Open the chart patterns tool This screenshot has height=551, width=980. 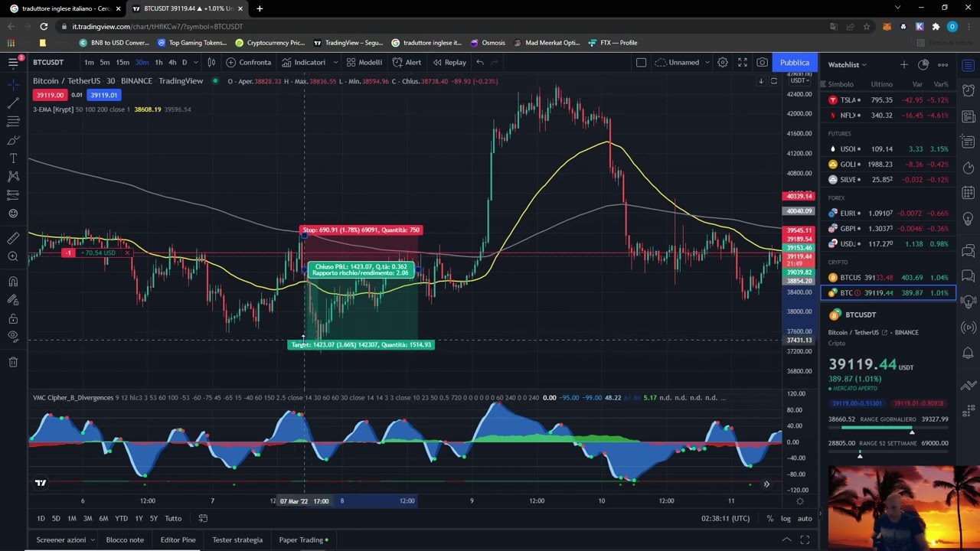tap(13, 176)
